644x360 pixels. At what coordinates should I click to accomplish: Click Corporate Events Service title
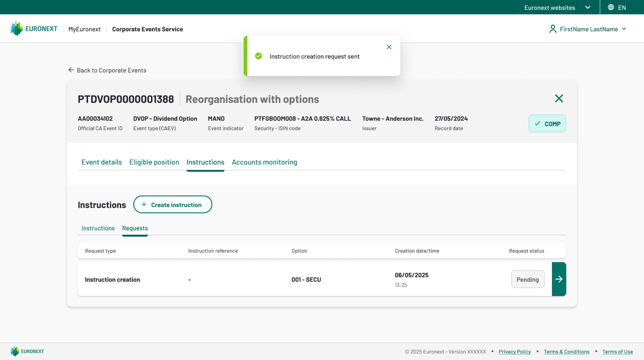(x=148, y=29)
